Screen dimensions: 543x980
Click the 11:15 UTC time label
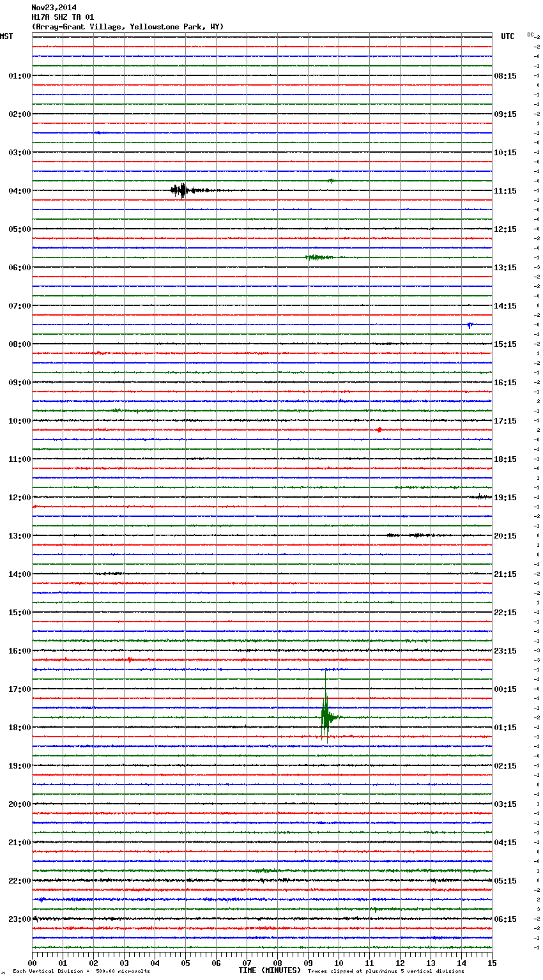coord(505,191)
